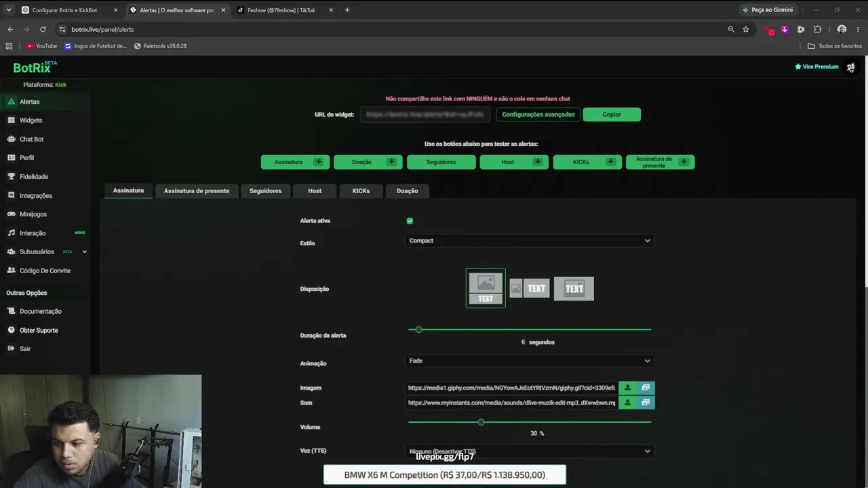This screenshot has width=868, height=488.
Task: Click plus icon on Host test button
Action: 538,162
